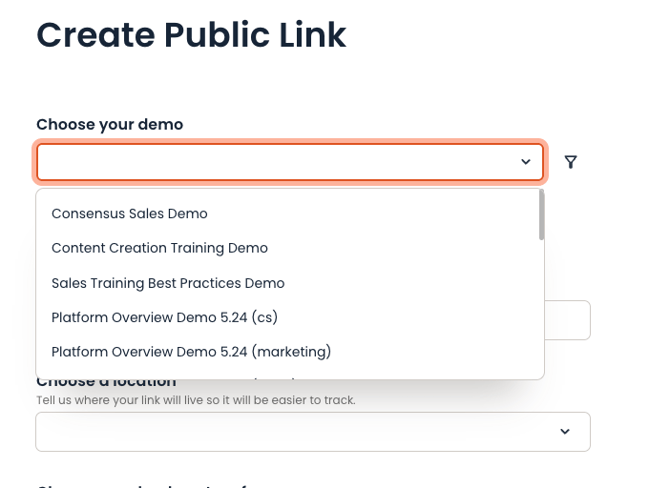Select Consensus Sales Demo from the list
The height and width of the screenshot is (488, 670).
tap(130, 213)
